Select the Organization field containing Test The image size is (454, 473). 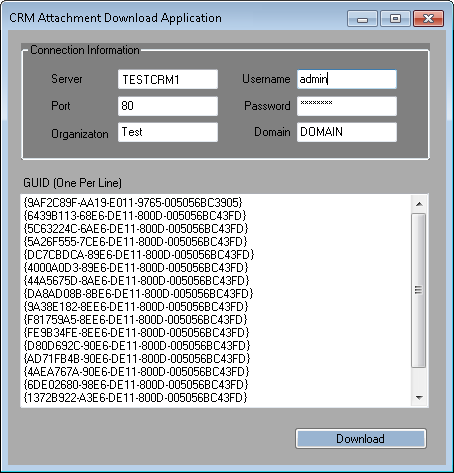click(168, 132)
